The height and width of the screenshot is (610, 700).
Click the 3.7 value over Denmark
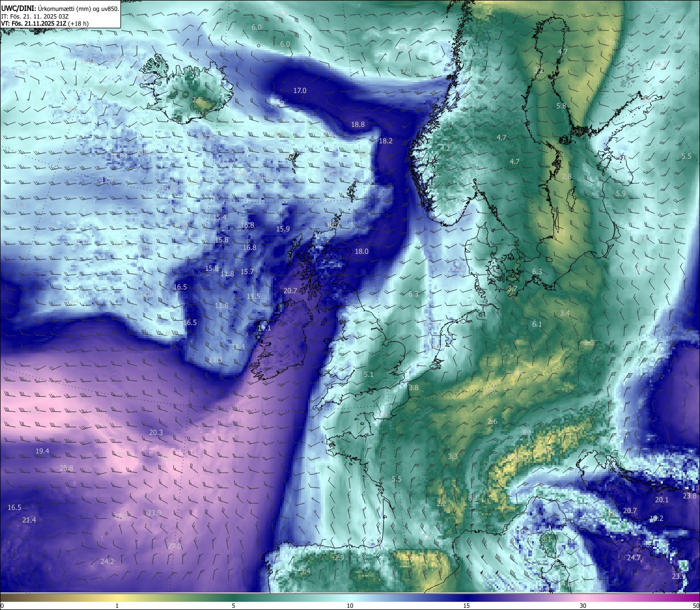pyautogui.click(x=512, y=288)
